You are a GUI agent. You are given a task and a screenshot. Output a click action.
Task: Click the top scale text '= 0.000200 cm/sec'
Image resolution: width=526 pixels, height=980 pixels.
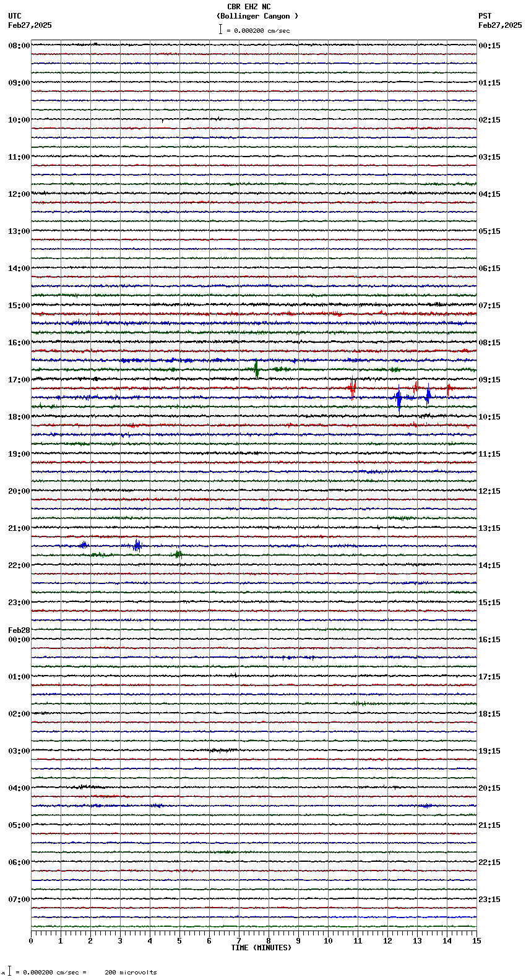(x=258, y=30)
